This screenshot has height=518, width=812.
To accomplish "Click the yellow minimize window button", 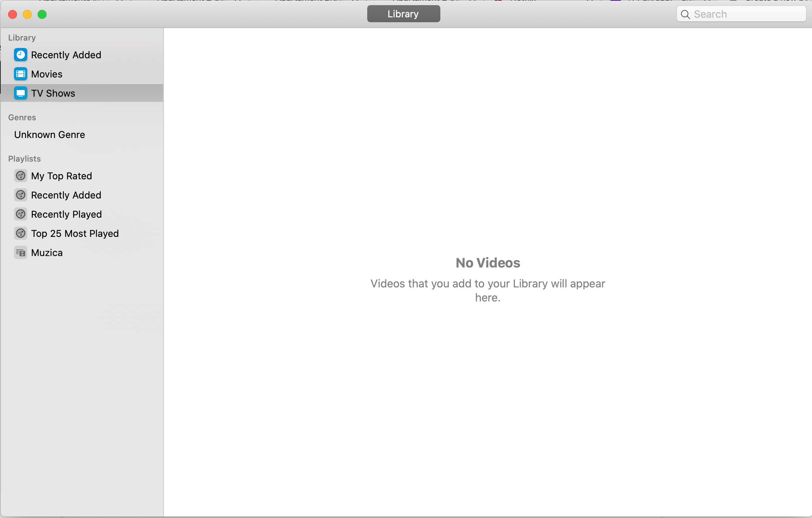I will point(27,14).
